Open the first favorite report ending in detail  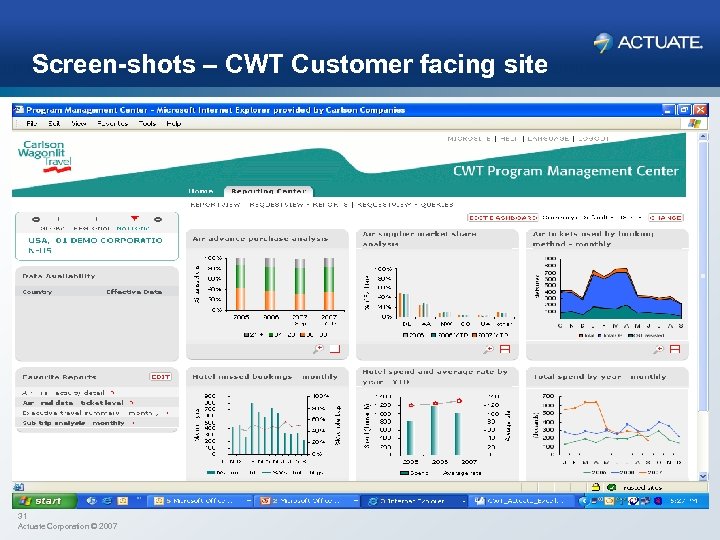click(63, 393)
